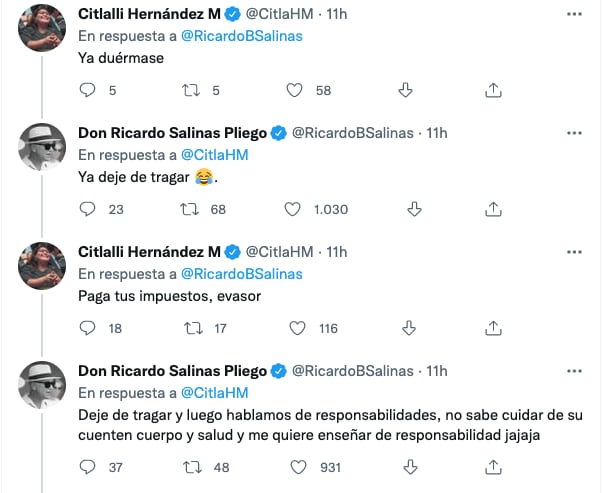Viewport: 602px width, 493px height.
Task: Open more options for 'Ya deje de tragar' tweet
Action: [572, 132]
